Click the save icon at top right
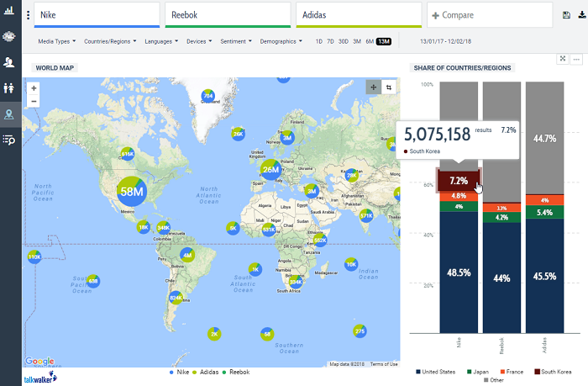588x386 pixels. point(567,15)
